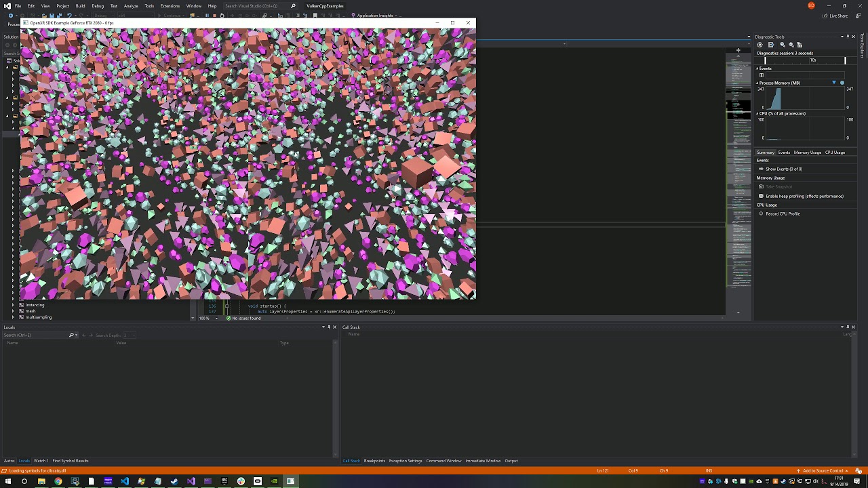Click the Visual Studio logo icon in title bar
868x488 pixels.
[x=7, y=6]
